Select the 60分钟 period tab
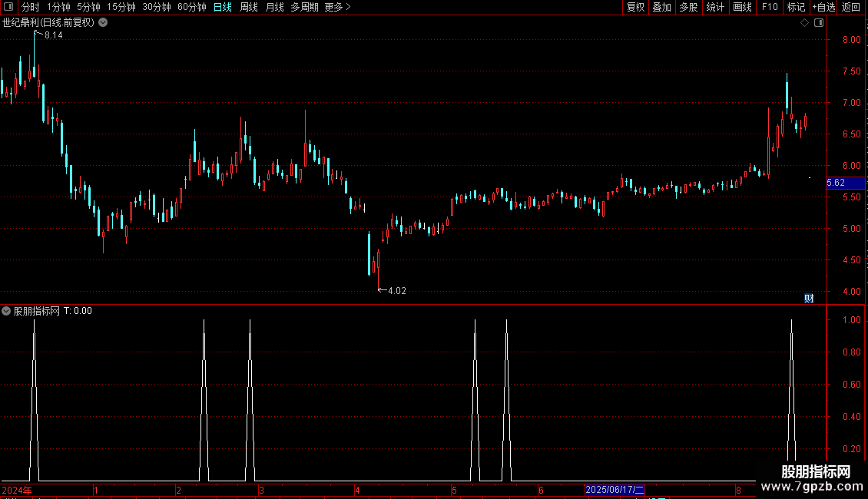Viewport: 868px width, 499px height. [191, 7]
